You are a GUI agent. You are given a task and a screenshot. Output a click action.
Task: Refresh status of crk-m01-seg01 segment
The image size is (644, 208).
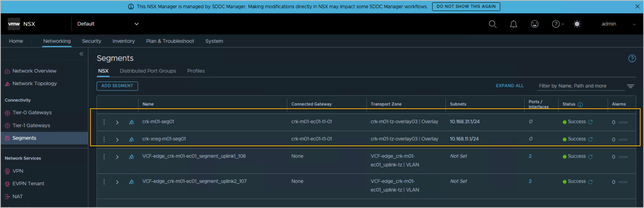tap(590, 122)
